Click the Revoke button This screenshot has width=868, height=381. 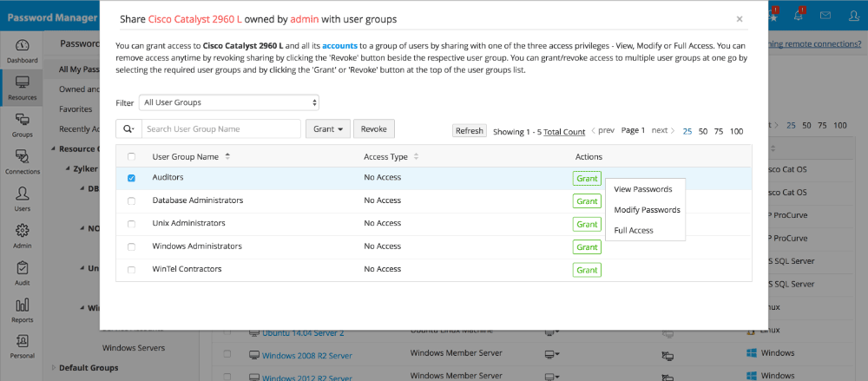373,129
